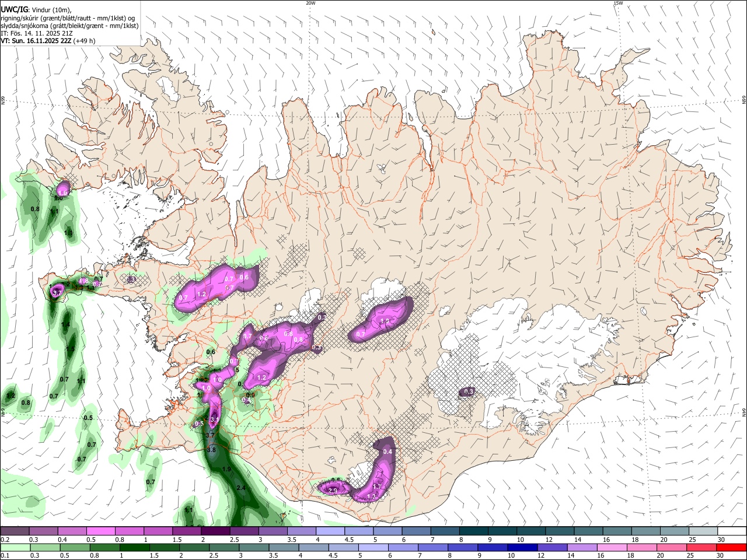This screenshot has height=560, width=747.
Task: Click the '15W' longitude label
Action: pos(618,3)
